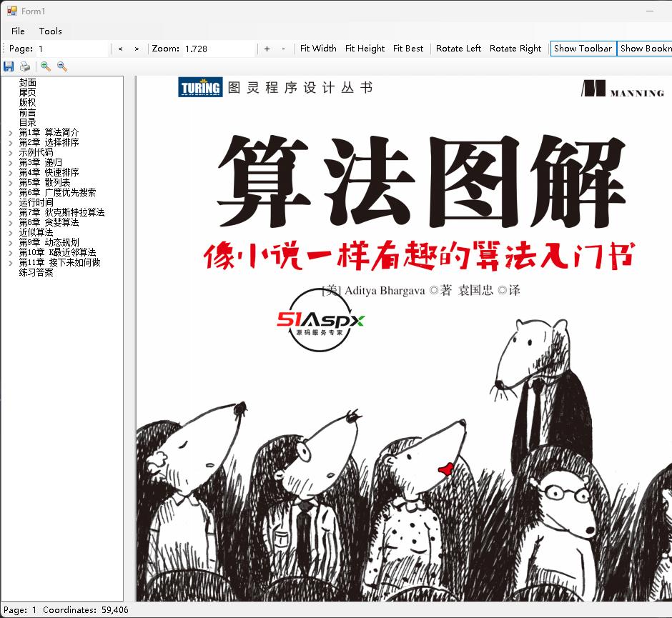This screenshot has height=618, width=672.
Task: Select 第5章 散列表 bookmark text
Action: [x=44, y=182]
